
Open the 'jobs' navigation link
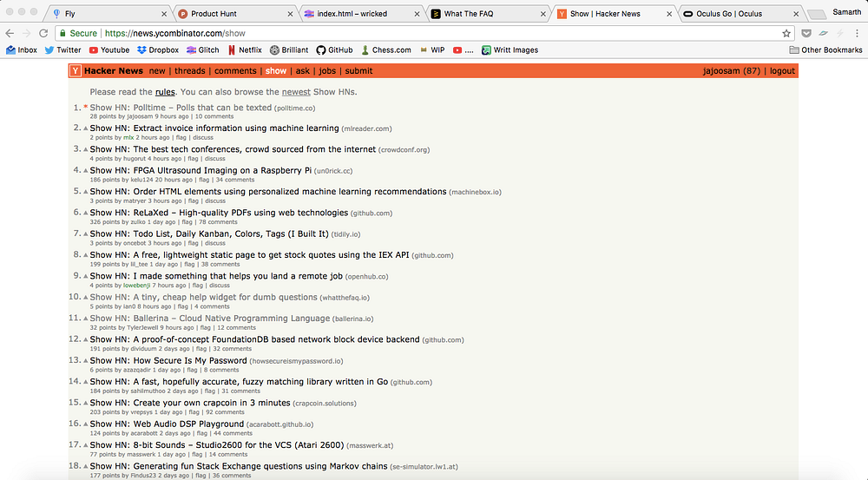point(327,71)
